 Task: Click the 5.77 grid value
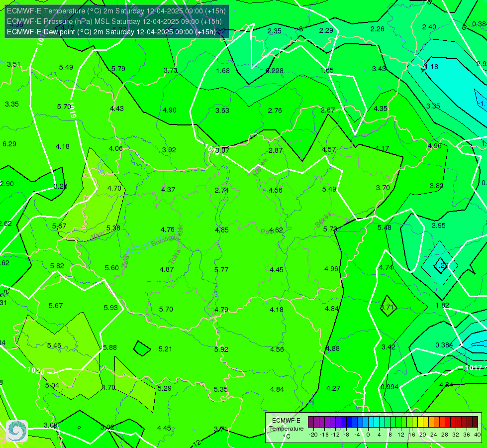pos(221,270)
